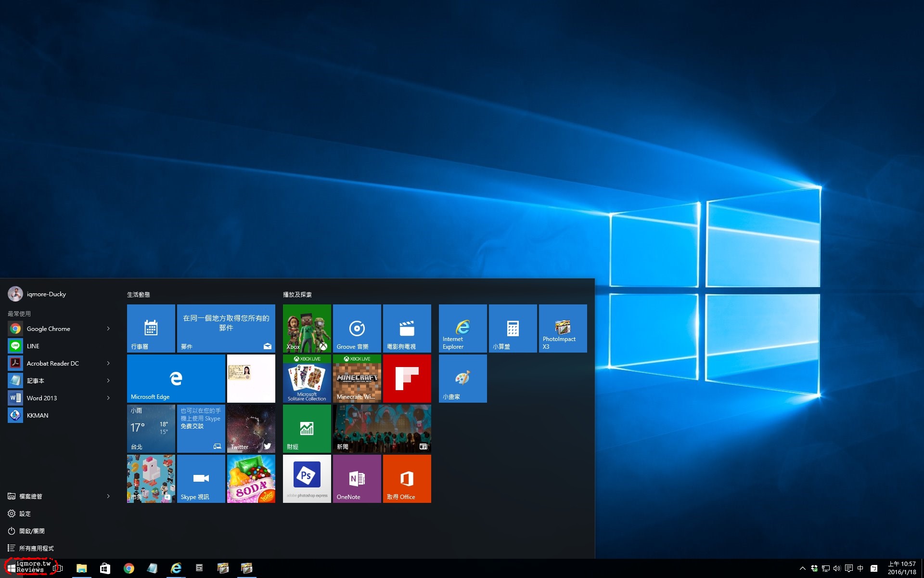Image resolution: width=924 pixels, height=578 pixels.
Task: Click the All apps button
Action: (36, 548)
